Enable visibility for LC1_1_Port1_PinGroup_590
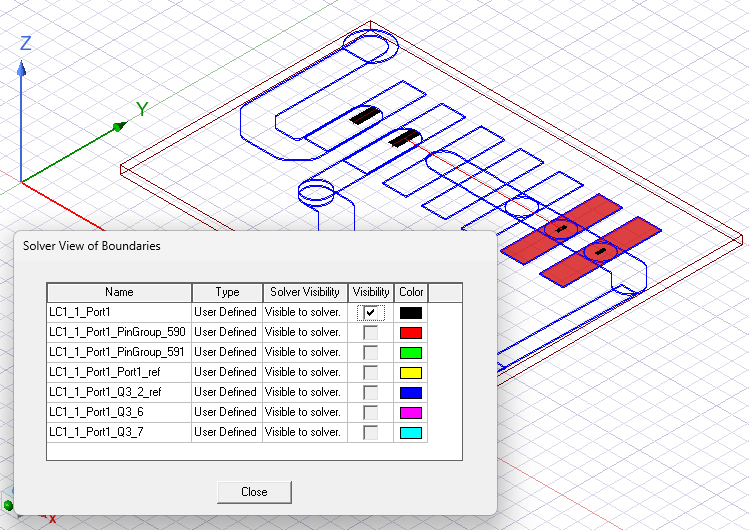 371,333
